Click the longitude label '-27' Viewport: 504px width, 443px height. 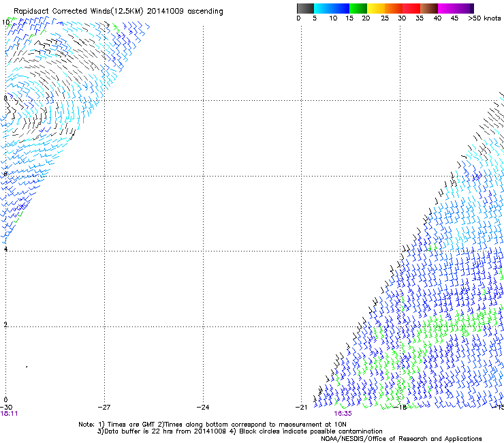[104, 407]
